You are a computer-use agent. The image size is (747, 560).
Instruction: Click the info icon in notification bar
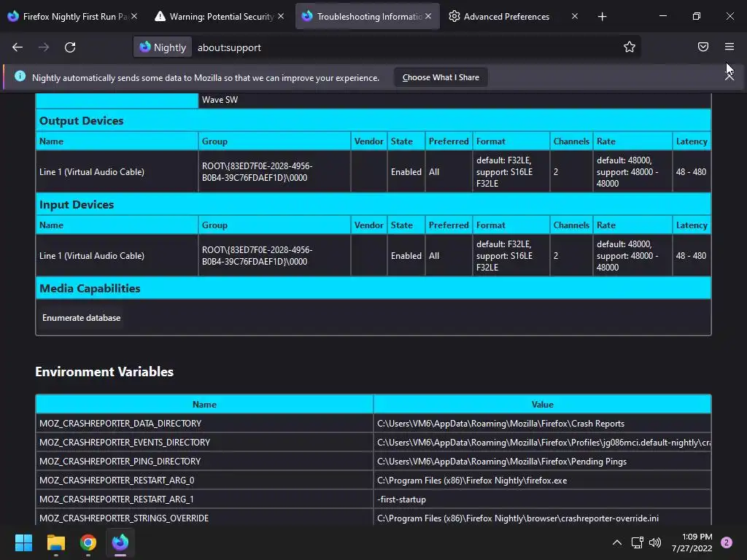click(x=20, y=76)
